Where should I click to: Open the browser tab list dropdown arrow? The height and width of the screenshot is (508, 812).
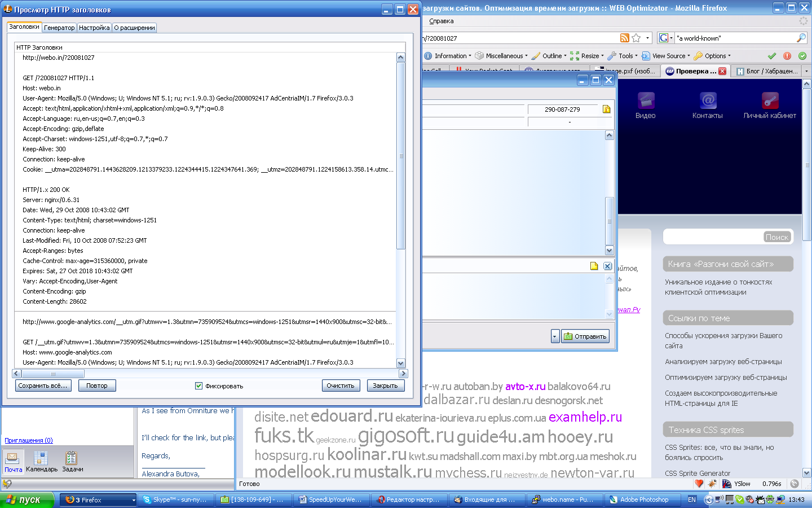806,71
